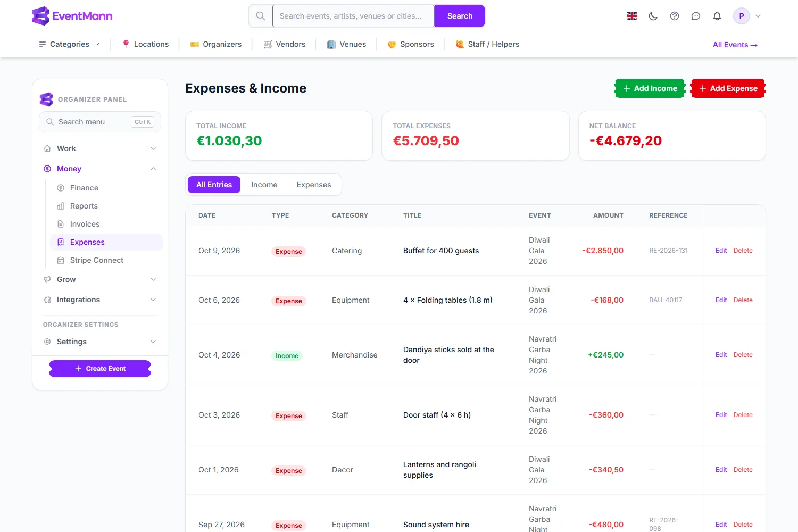Click the search magnifier icon in header
This screenshot has width=798, height=532.
click(x=261, y=16)
